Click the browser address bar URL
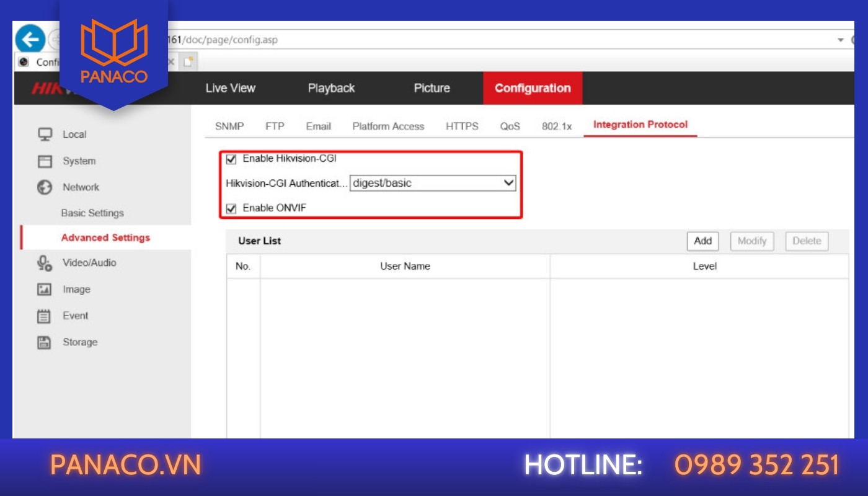Viewport: 868px width, 496px height. (223, 40)
